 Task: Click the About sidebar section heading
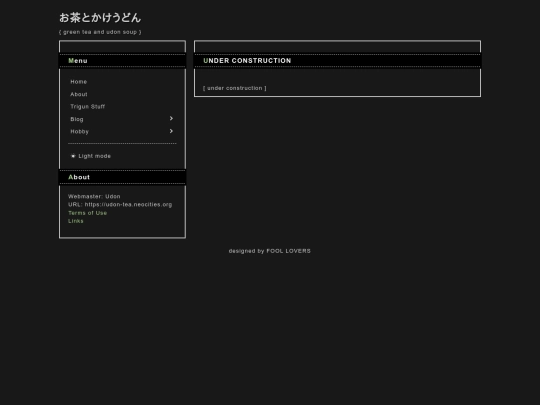(79, 177)
